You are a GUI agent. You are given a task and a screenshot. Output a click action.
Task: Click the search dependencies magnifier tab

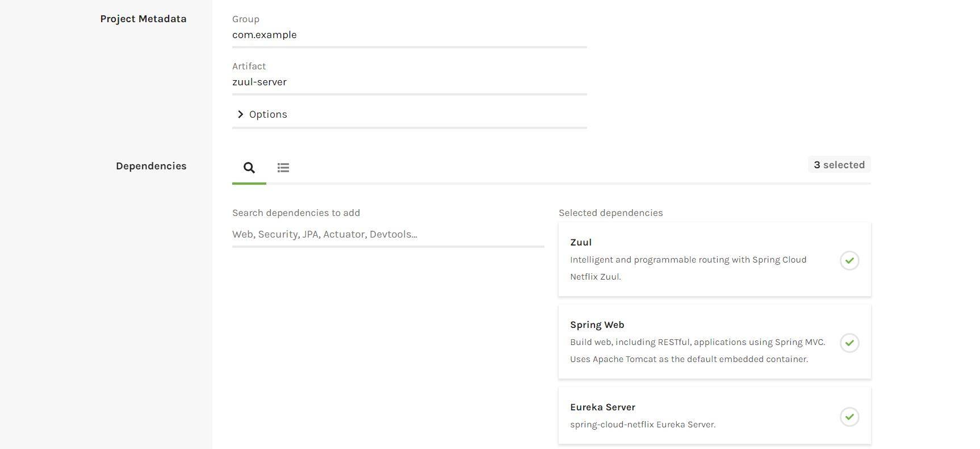tap(249, 168)
